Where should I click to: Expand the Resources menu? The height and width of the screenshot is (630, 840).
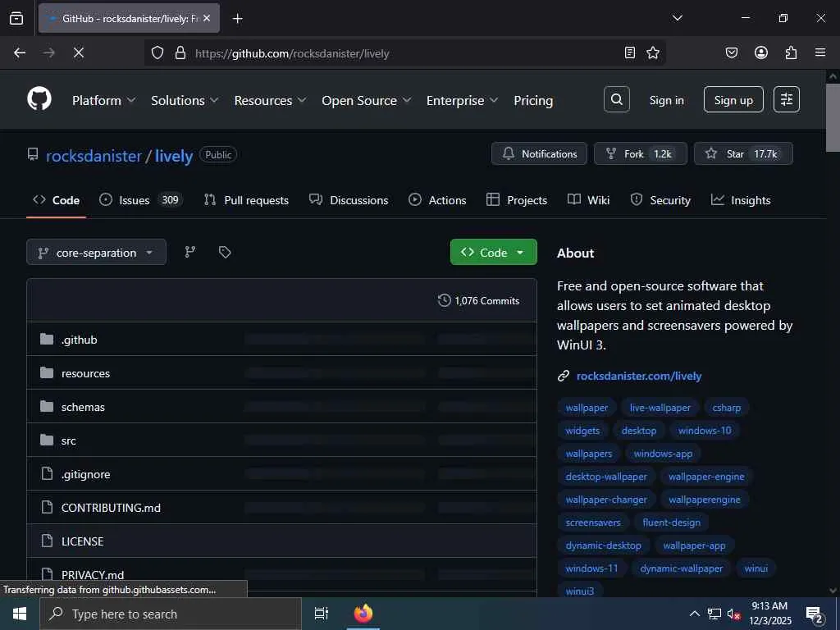tap(270, 100)
